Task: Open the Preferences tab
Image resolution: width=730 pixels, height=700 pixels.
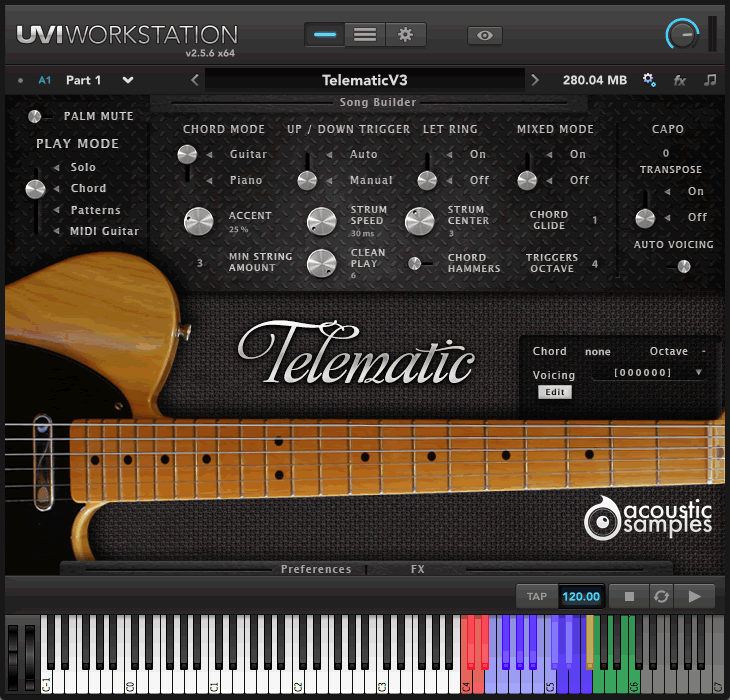Action: 316,569
